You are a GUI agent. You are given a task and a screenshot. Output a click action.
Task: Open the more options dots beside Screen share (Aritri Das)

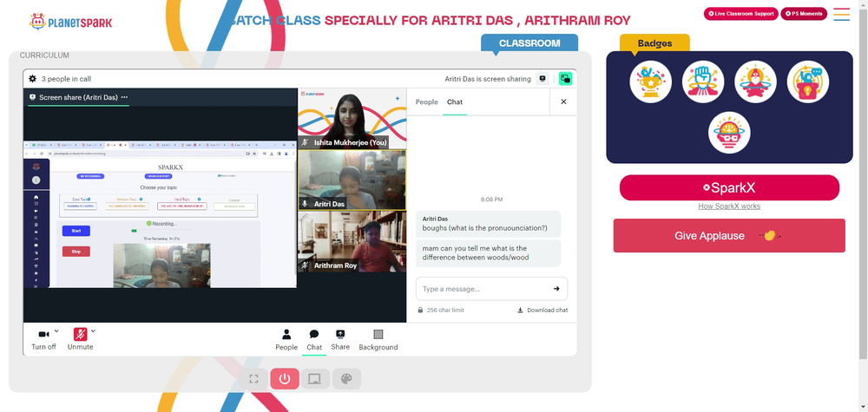click(124, 97)
